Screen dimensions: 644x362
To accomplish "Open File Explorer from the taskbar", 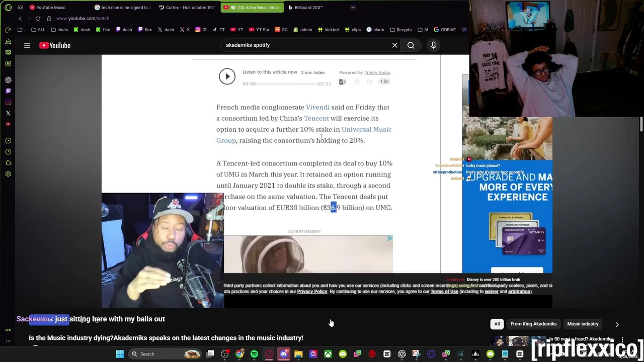I will [298, 354].
